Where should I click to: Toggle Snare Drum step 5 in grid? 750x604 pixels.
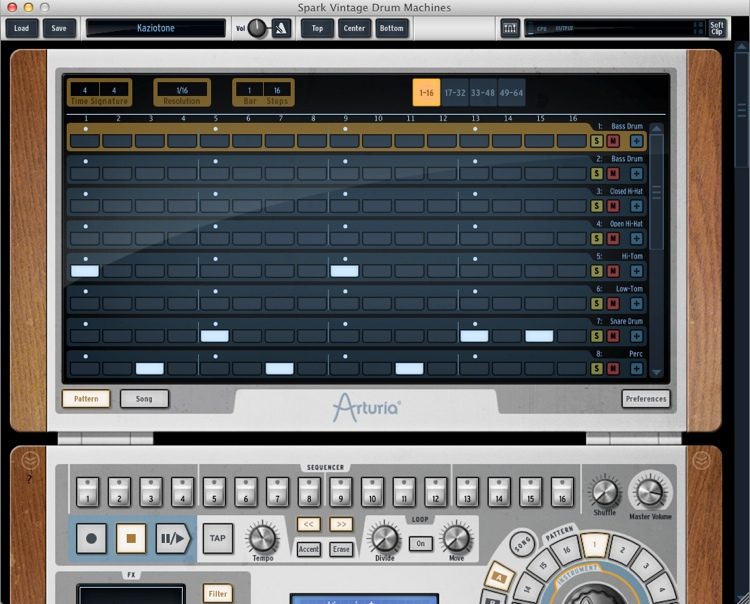[x=215, y=336]
